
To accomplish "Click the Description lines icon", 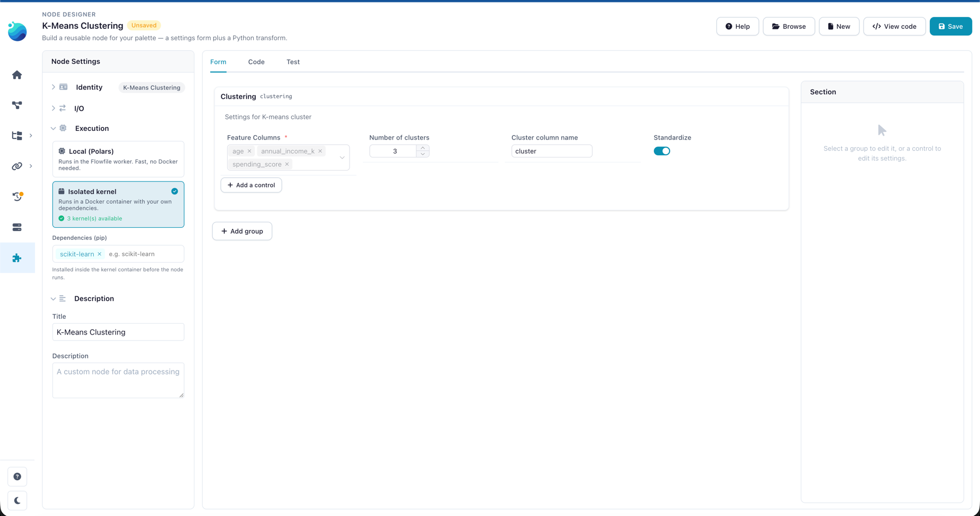I will point(63,299).
